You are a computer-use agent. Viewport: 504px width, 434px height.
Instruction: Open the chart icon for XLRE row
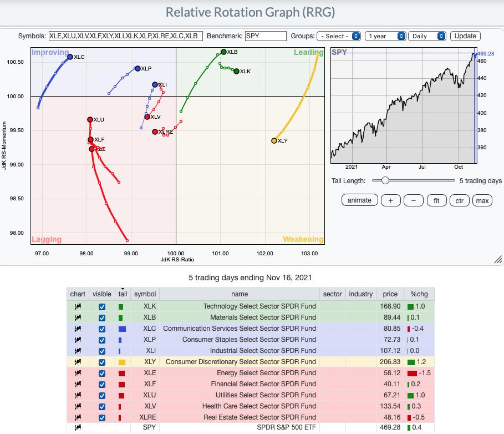coord(78,417)
